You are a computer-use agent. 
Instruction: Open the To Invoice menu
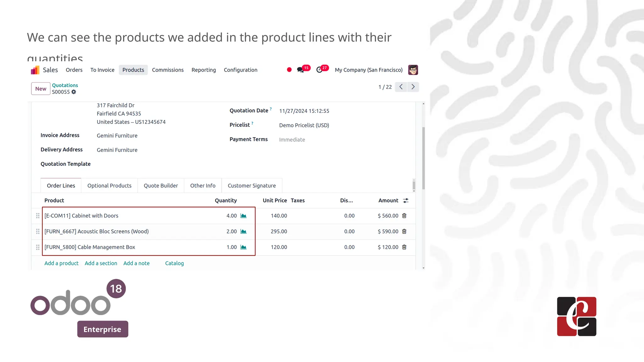tap(103, 70)
